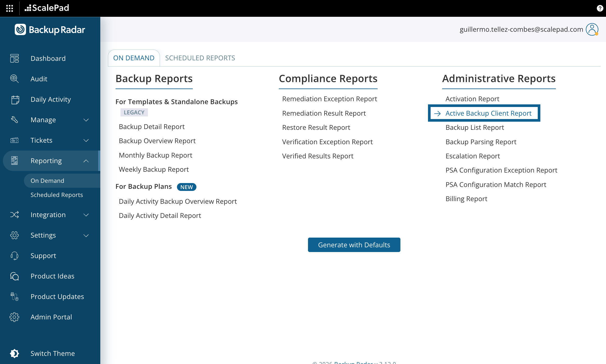Image resolution: width=606 pixels, height=364 pixels.
Task: Select the Remediation Result Report
Action: (324, 113)
